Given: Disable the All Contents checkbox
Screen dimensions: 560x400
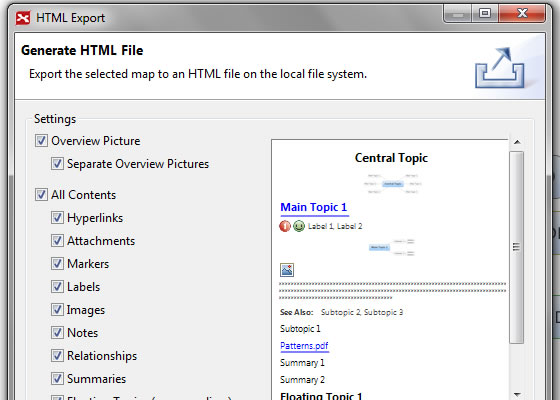Looking at the screenshot, I should [41, 195].
